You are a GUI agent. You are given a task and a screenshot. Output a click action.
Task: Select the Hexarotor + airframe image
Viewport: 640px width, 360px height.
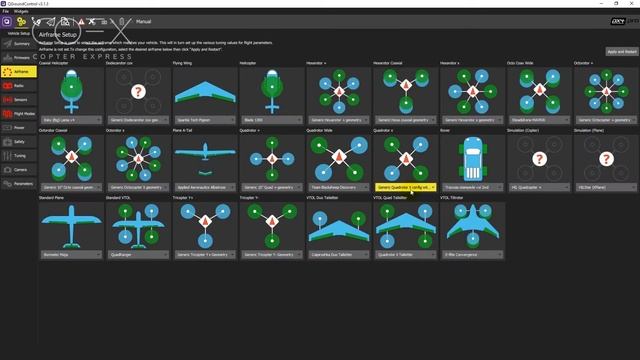click(339, 91)
